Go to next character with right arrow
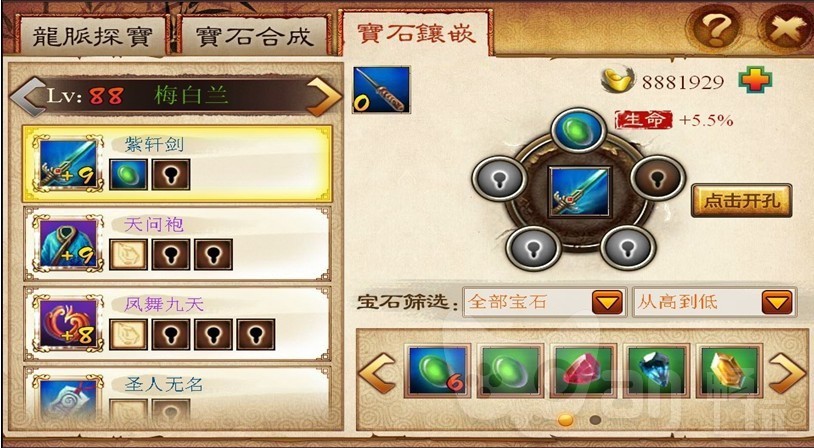Image resolution: width=814 pixels, height=448 pixels. [x=323, y=97]
